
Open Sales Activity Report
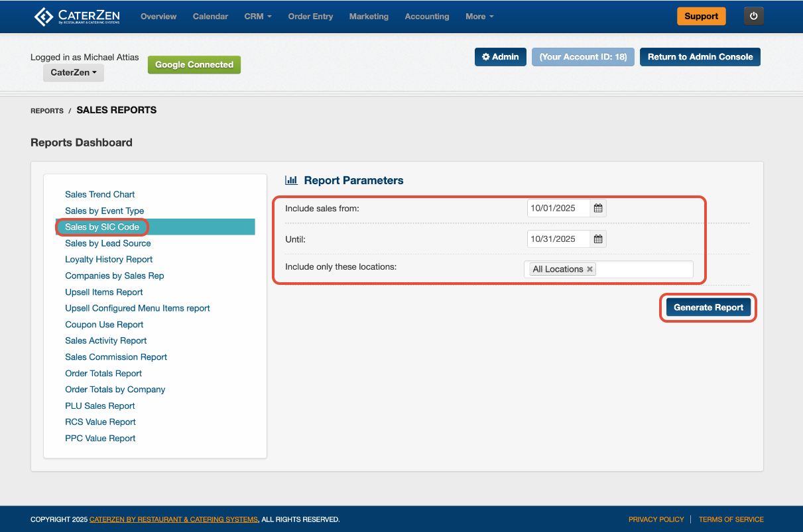point(106,341)
